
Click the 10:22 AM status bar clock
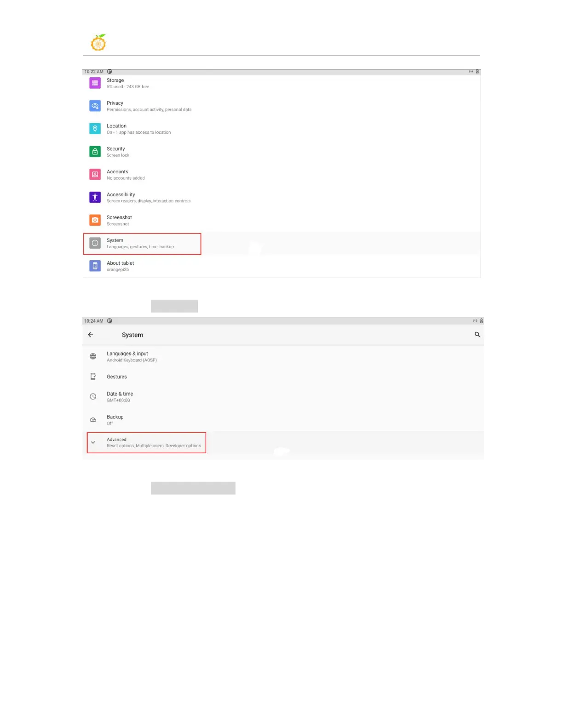pyautogui.click(x=94, y=72)
